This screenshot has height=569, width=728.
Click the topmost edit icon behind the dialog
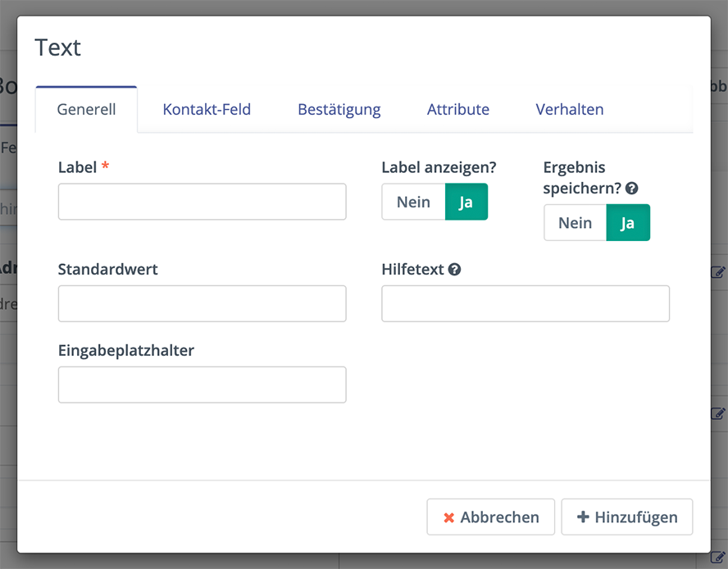(x=718, y=272)
